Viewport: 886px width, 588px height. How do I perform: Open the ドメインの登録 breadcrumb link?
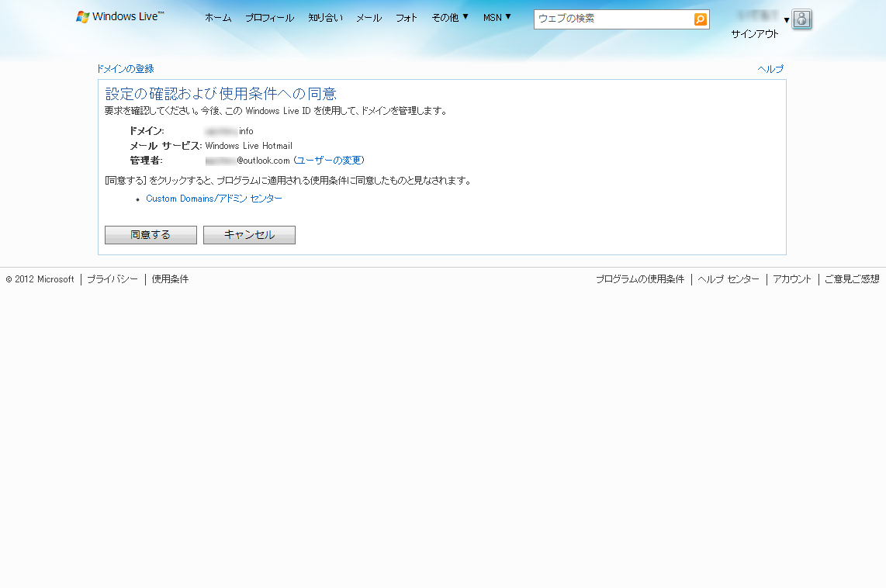pos(126,69)
